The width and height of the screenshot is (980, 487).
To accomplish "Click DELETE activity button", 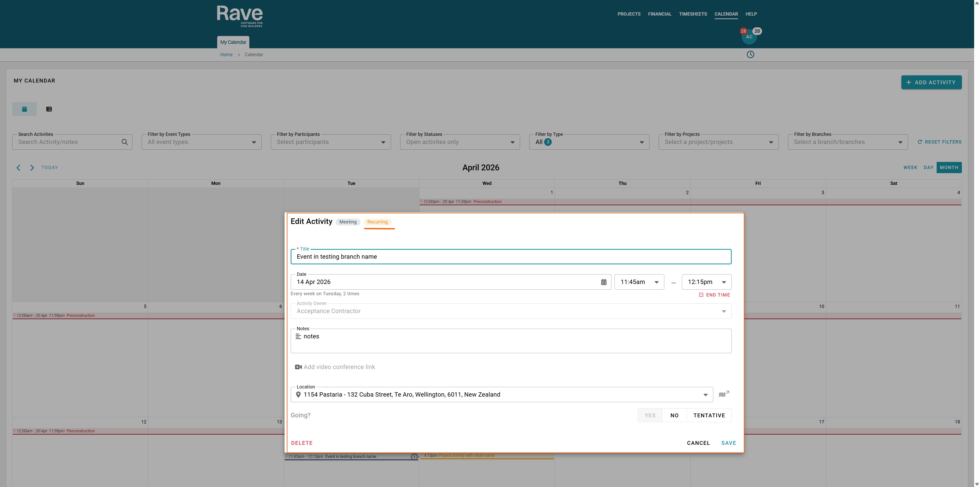I will pos(302,443).
